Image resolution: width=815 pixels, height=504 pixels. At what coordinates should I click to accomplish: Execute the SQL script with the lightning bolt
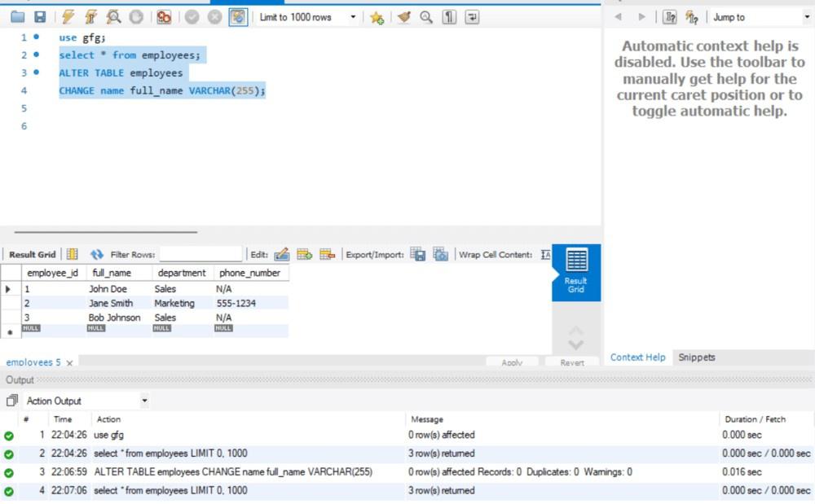69,16
